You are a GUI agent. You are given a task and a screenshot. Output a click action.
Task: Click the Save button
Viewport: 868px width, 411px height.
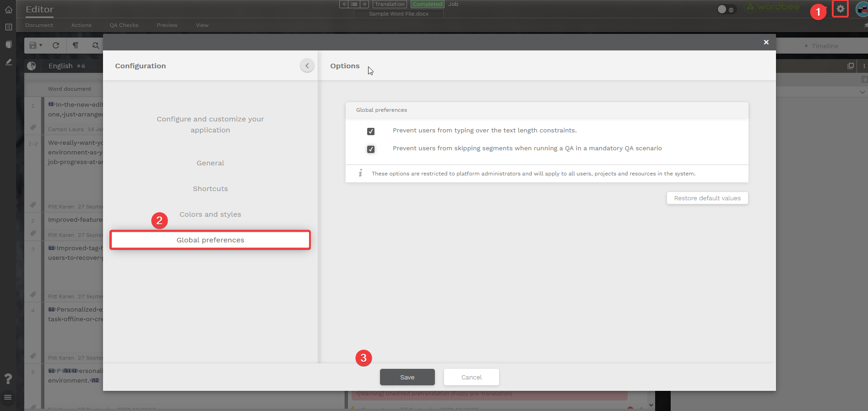407,377
